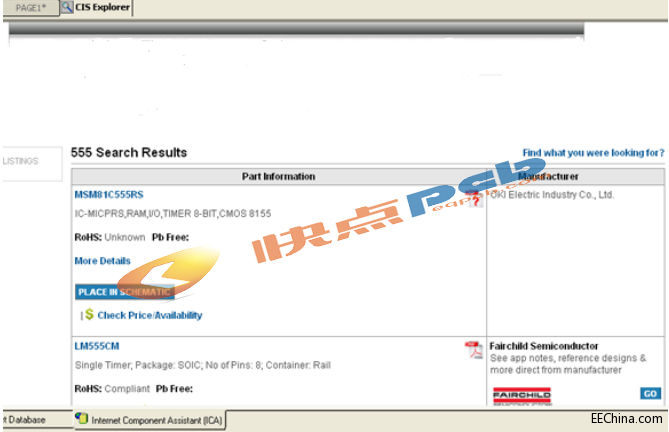Click the Fairchild logo image
This screenshot has height=432, width=669.
(x=522, y=396)
